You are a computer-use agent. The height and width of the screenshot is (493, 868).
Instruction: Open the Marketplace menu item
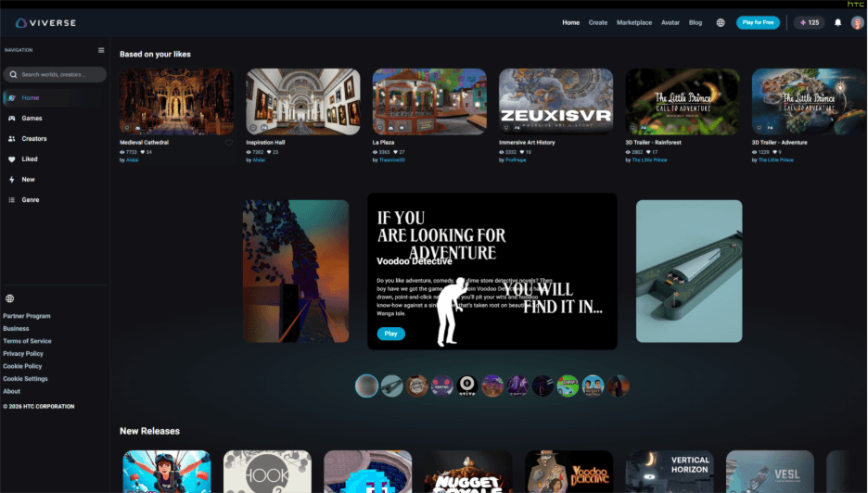coord(633,22)
